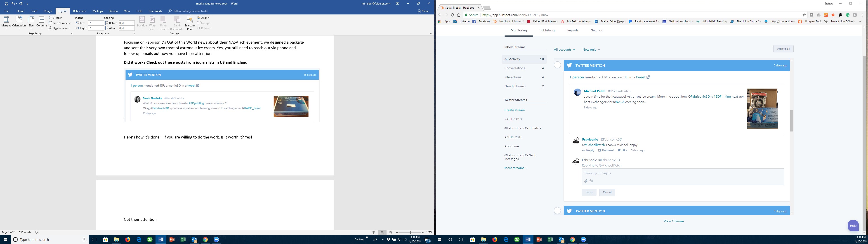The height and width of the screenshot is (244, 868).
Task: Click the View 10 more link
Action: pos(674,221)
